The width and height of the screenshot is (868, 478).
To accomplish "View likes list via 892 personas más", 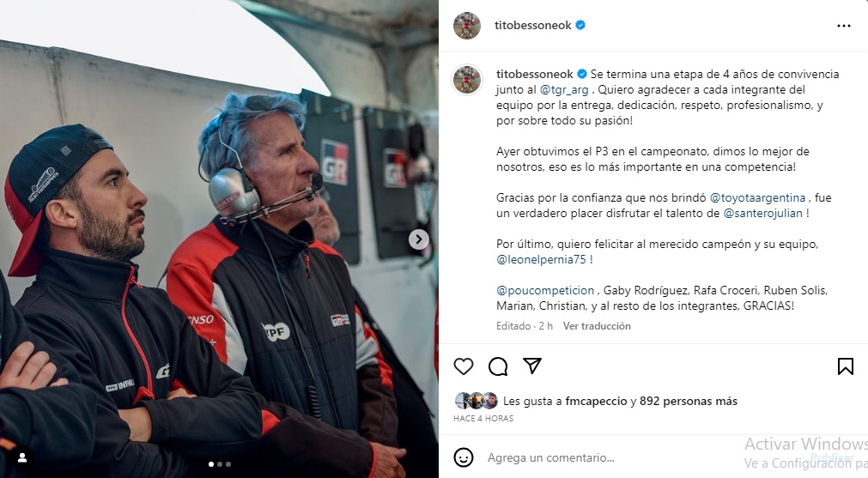I will (x=688, y=401).
